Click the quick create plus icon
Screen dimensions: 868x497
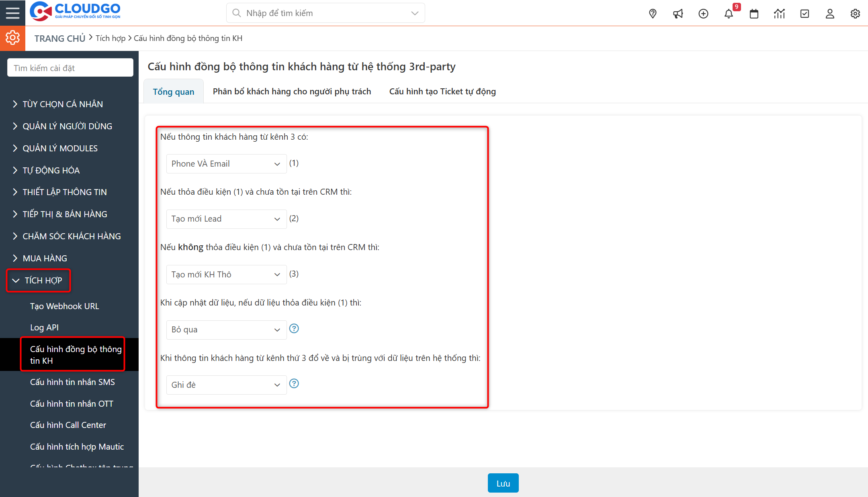point(703,13)
